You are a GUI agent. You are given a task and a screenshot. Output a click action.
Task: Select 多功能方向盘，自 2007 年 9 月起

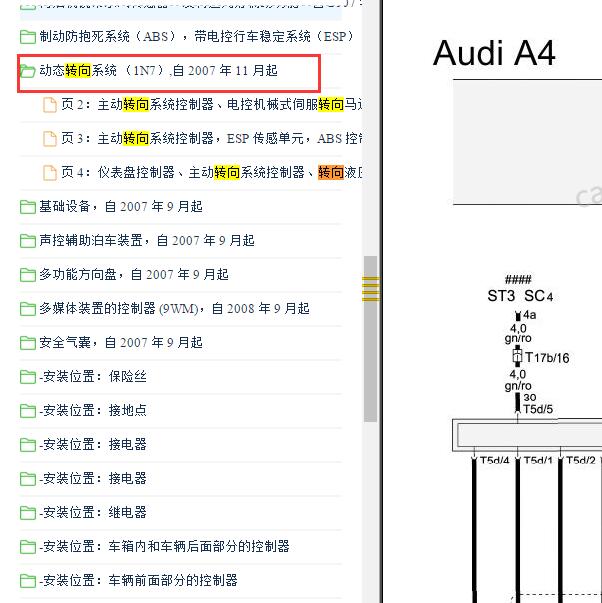134,275
